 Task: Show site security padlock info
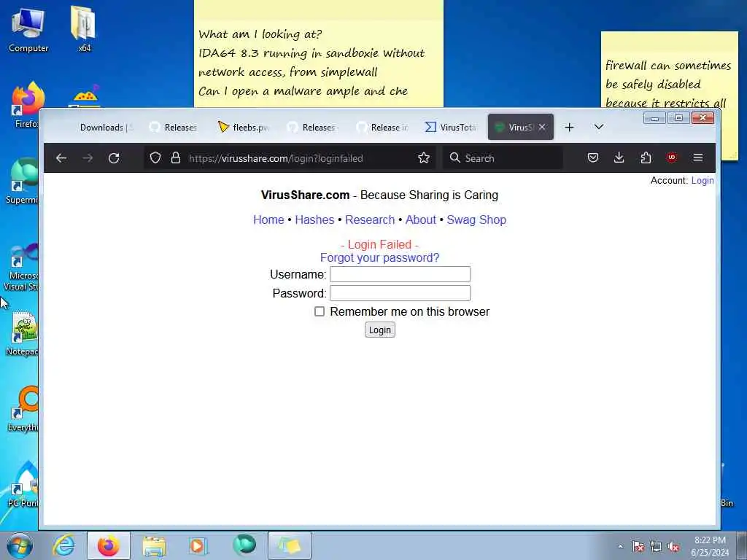176,158
